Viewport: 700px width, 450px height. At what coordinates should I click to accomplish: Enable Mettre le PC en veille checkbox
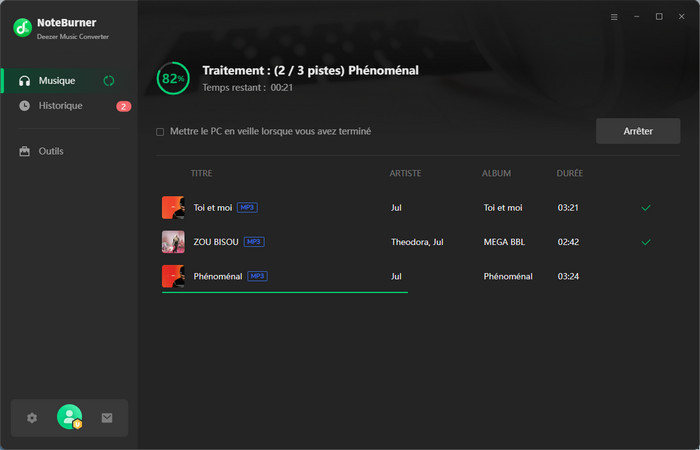point(160,132)
